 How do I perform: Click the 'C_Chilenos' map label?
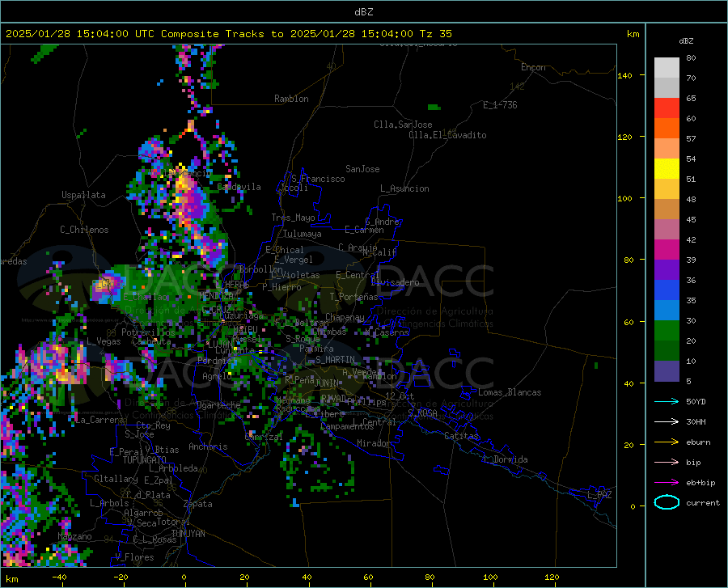tap(84, 230)
